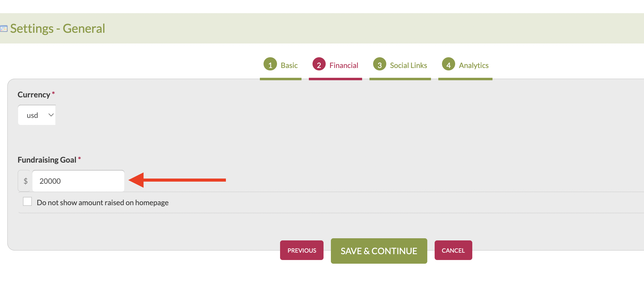This screenshot has width=644, height=294.
Task: Click the step 3 circle icon
Action: coord(379,64)
